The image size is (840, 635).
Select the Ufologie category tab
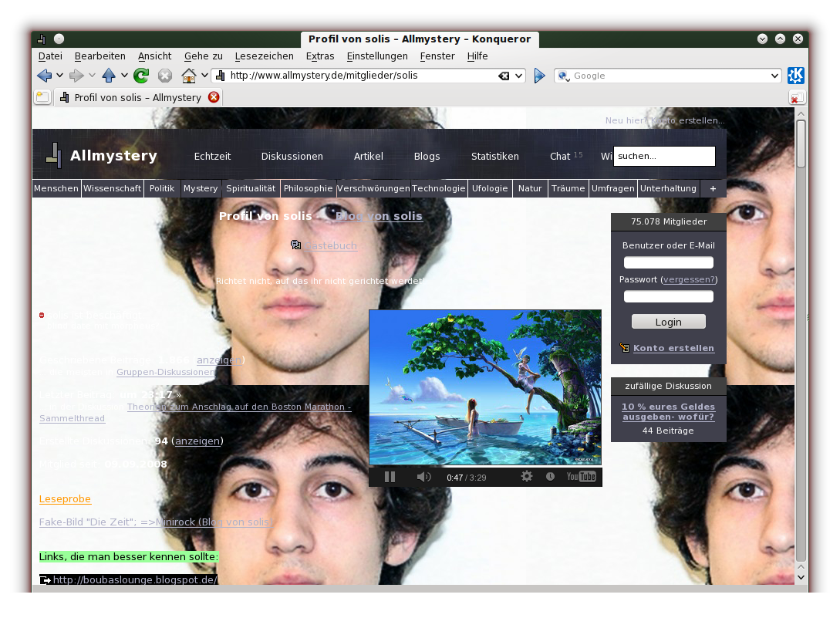pos(490,188)
